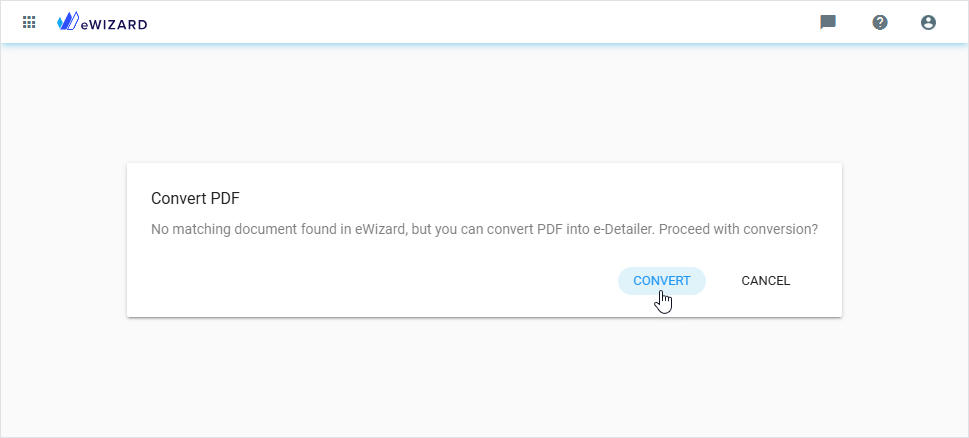Screen dimensions: 969x438
Task: Click the "Convert PDF" dialog title
Action: click(195, 198)
